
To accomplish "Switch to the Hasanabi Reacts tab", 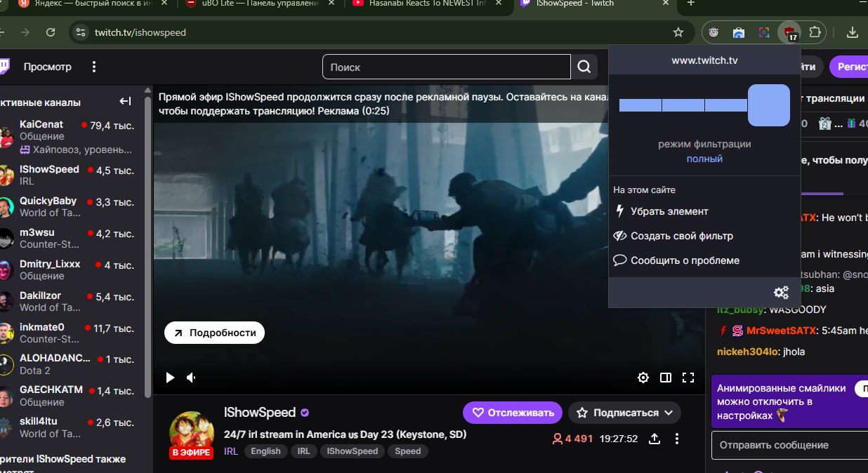I will pos(428,4).
